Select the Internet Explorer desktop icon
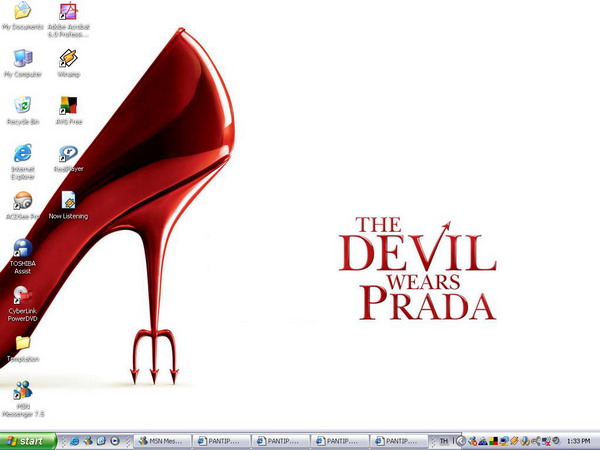The height and width of the screenshot is (450, 600). click(23, 162)
